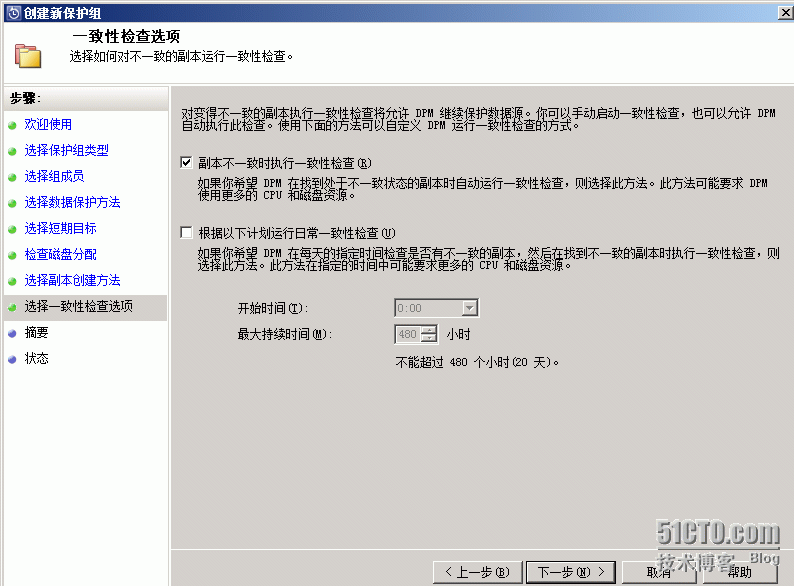794x586 pixels.
Task: Click the green bullet beside 选择副本创建方法
Action: pos(12,281)
